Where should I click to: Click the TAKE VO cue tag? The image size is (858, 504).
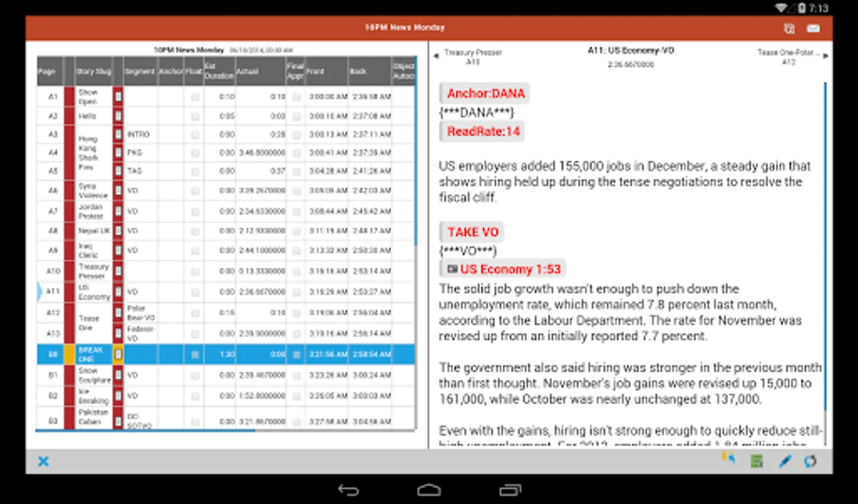click(x=472, y=232)
